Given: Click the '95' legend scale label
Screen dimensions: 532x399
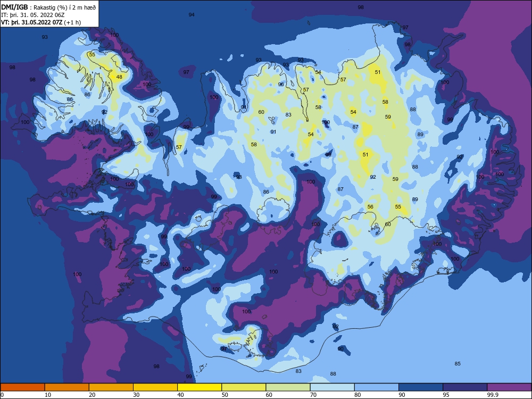Looking at the screenshot, I should pos(446,395).
